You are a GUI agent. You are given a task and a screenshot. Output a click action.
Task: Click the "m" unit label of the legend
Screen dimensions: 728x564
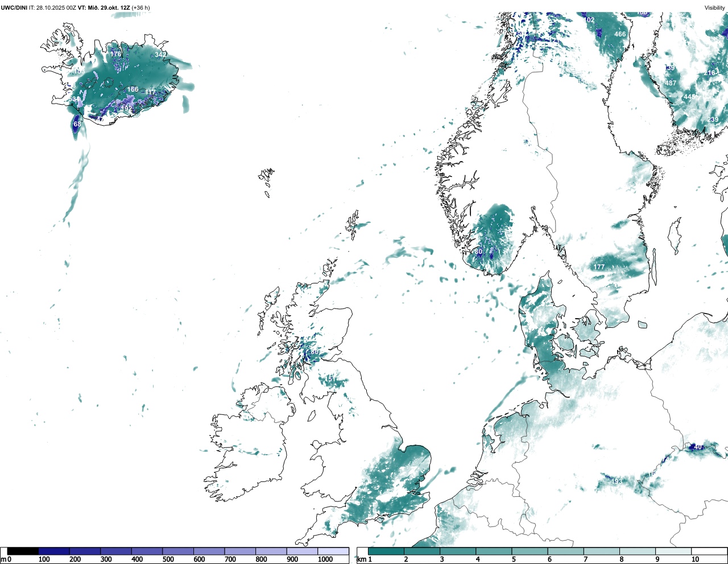click(x=3, y=559)
